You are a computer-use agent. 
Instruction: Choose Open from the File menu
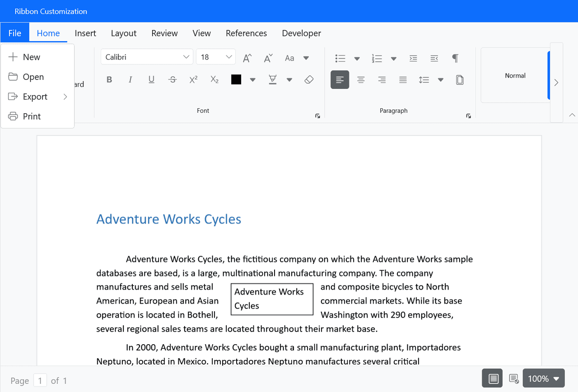coord(37,77)
